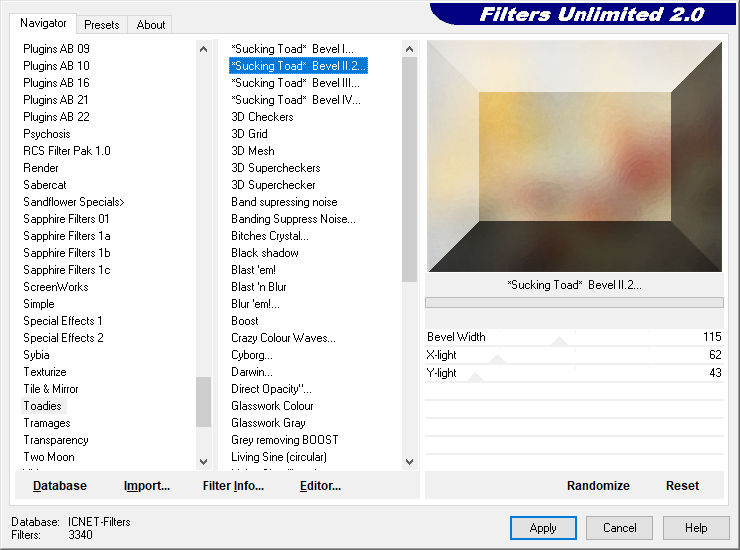Select the Sabercat category
Viewport: 740px width, 550px height.
(x=45, y=185)
